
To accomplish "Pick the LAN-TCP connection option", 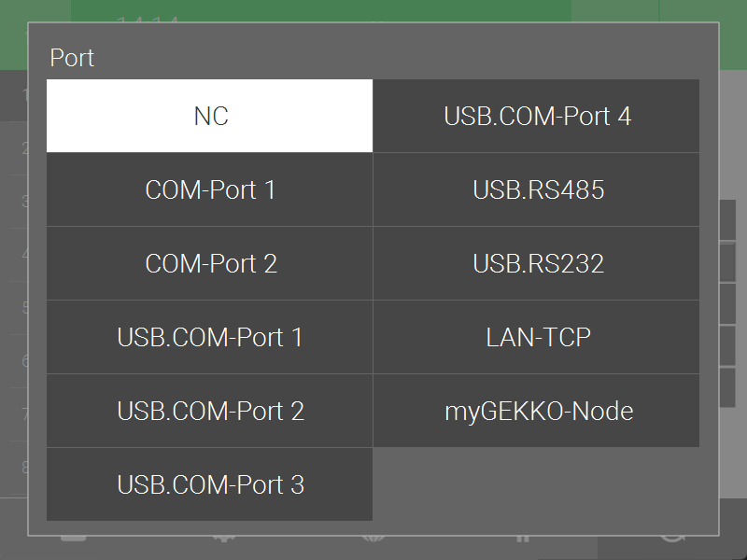I will pos(537,337).
